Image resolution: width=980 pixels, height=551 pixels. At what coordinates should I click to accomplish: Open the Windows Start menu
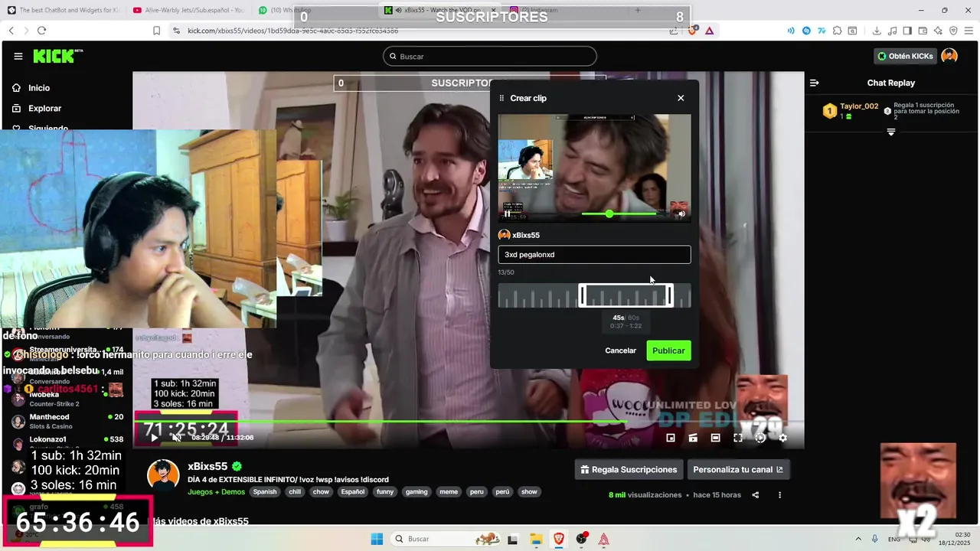point(377,539)
